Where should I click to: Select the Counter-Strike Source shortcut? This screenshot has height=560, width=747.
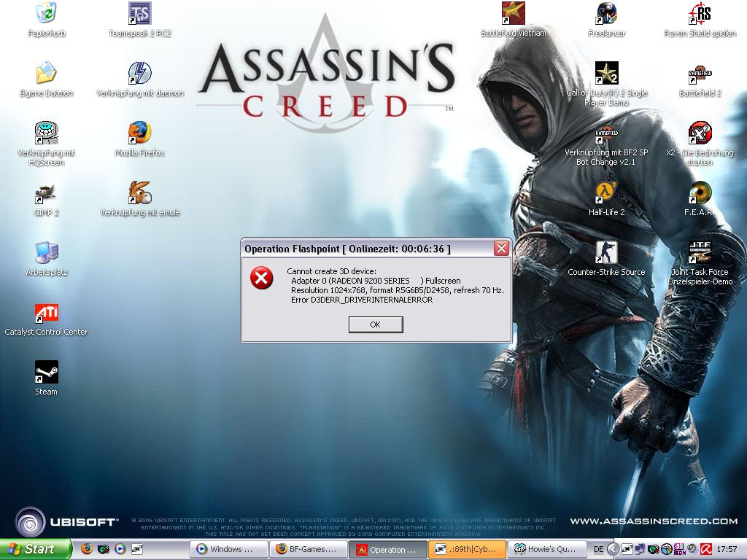pos(606,259)
